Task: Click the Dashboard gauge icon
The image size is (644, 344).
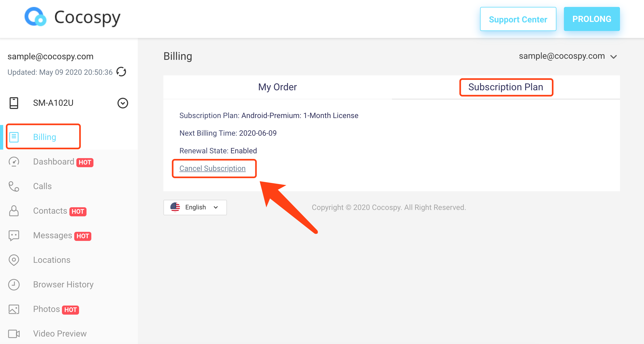Action: 14,162
